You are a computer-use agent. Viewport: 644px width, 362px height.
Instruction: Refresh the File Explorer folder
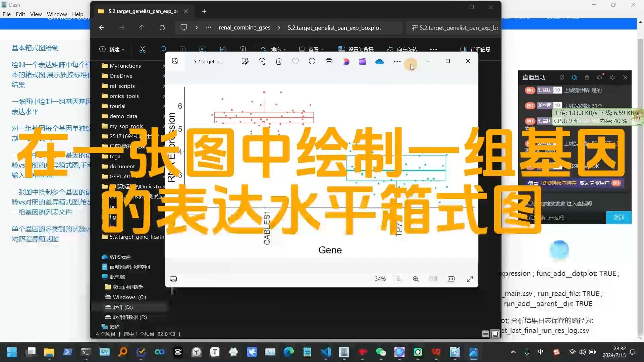click(x=162, y=28)
